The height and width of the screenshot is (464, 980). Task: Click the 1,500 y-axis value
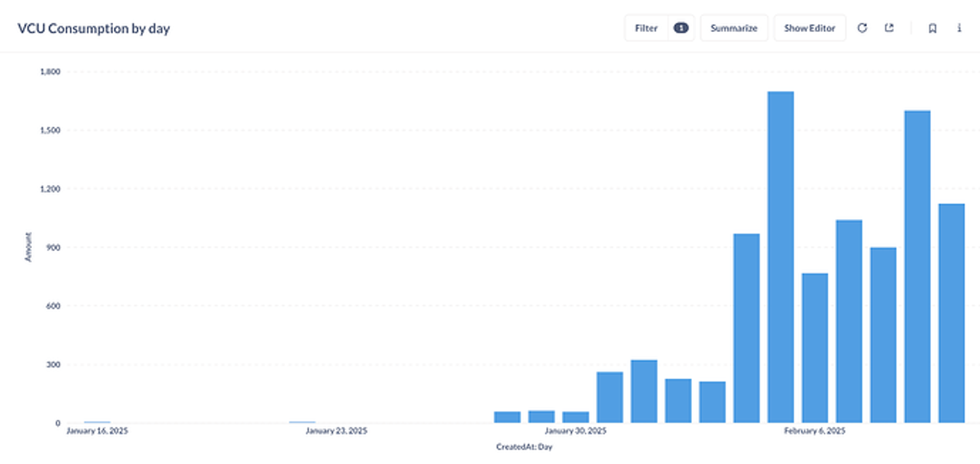(50, 130)
